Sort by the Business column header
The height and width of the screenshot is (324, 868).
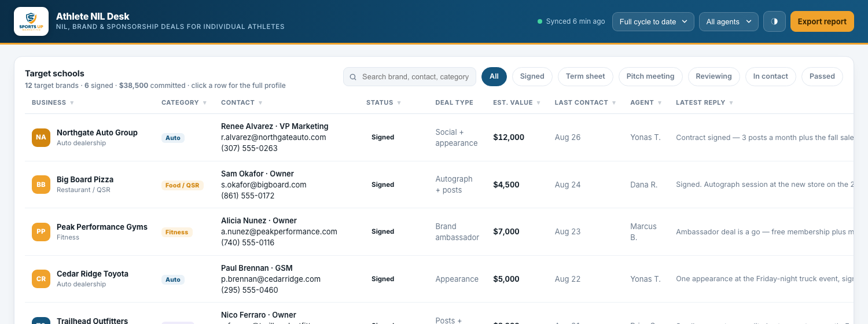53,102
